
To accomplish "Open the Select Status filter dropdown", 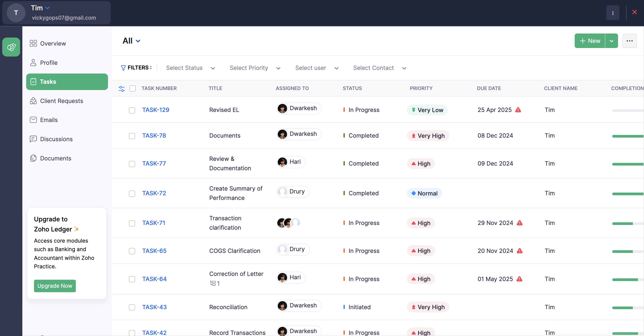I will (x=191, y=68).
